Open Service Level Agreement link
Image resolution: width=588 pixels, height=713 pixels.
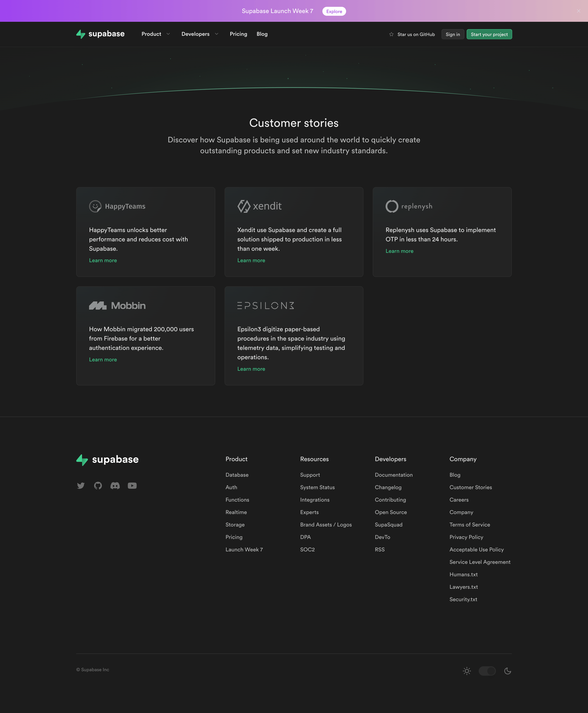tap(480, 562)
